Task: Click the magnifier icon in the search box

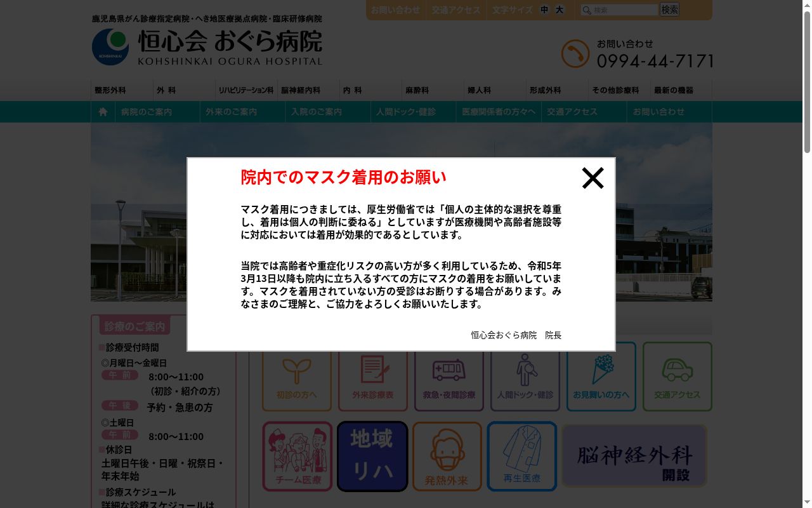Action: [x=587, y=10]
